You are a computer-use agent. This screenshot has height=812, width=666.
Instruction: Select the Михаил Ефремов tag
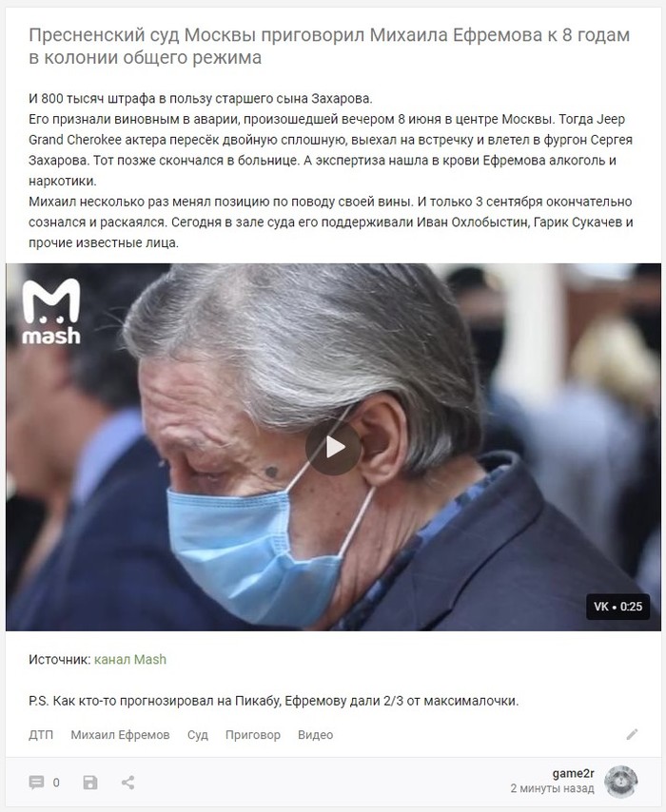tap(120, 735)
